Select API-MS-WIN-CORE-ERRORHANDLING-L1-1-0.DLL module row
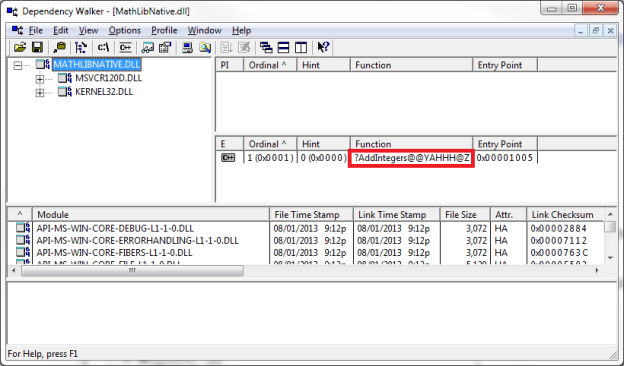Viewport: 624px width, 366px height. [306, 241]
